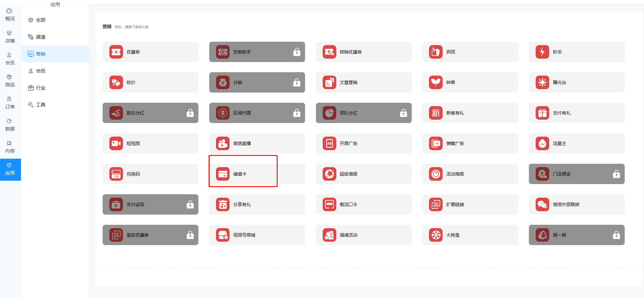Open the 流量主 icon
The width and height of the screenshot is (644, 298).
(542, 143)
